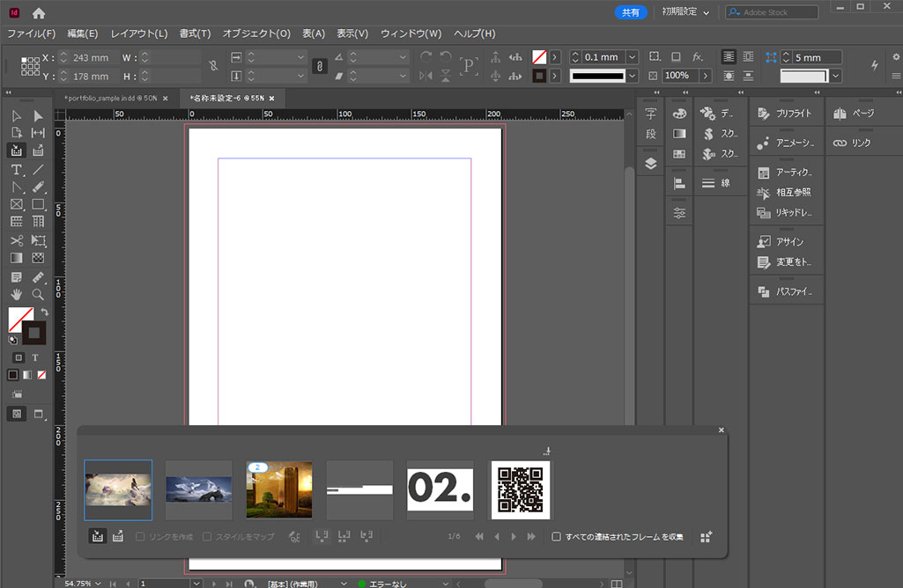Switch to the portfolio_sample.indd tab

point(110,98)
